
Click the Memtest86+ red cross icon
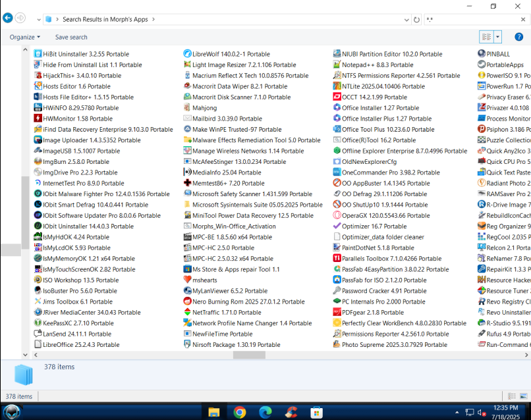(x=187, y=183)
